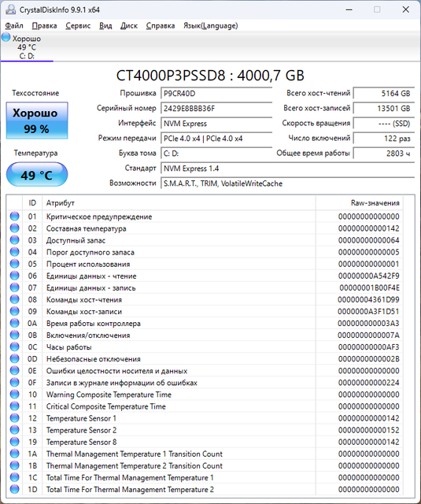Open the Диск menu
The image size is (421, 504).
129,26
